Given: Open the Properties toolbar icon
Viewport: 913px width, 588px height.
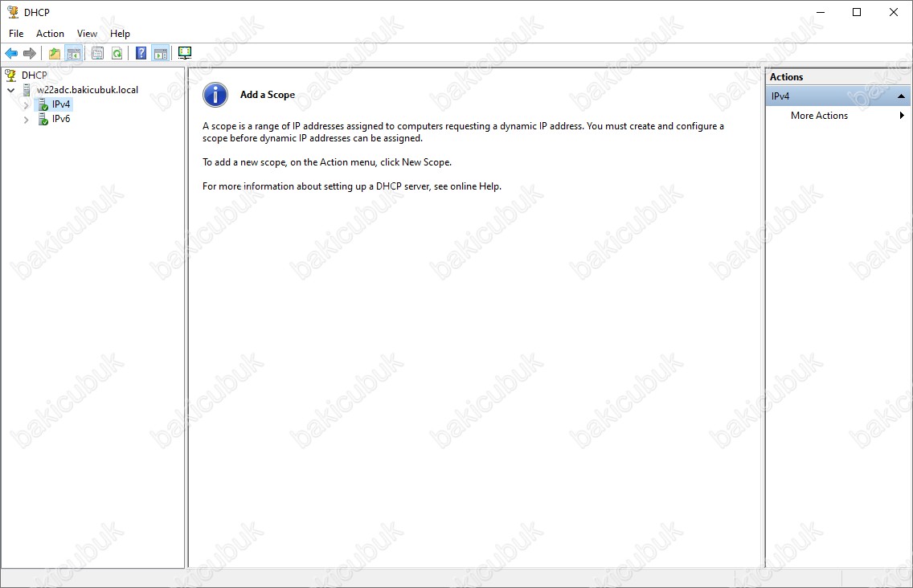Looking at the screenshot, I should click(x=97, y=54).
